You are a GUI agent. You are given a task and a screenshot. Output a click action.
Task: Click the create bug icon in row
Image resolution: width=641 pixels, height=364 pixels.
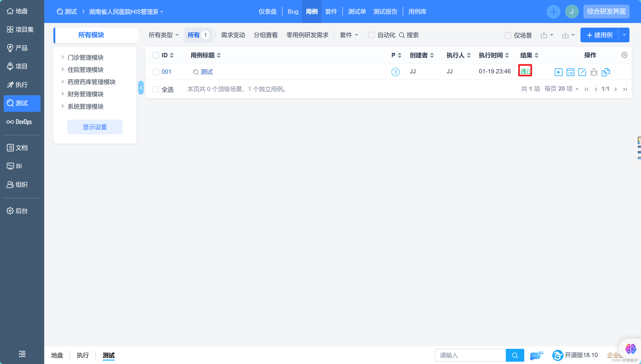click(x=594, y=72)
